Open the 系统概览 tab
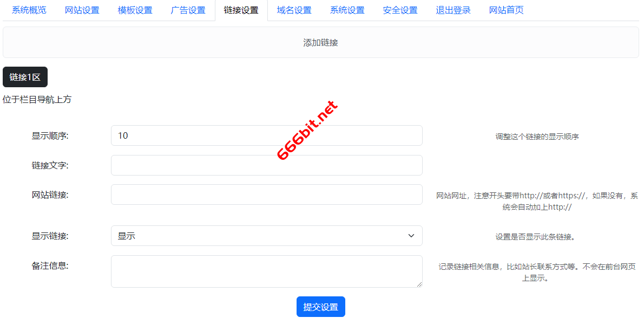 click(x=29, y=10)
